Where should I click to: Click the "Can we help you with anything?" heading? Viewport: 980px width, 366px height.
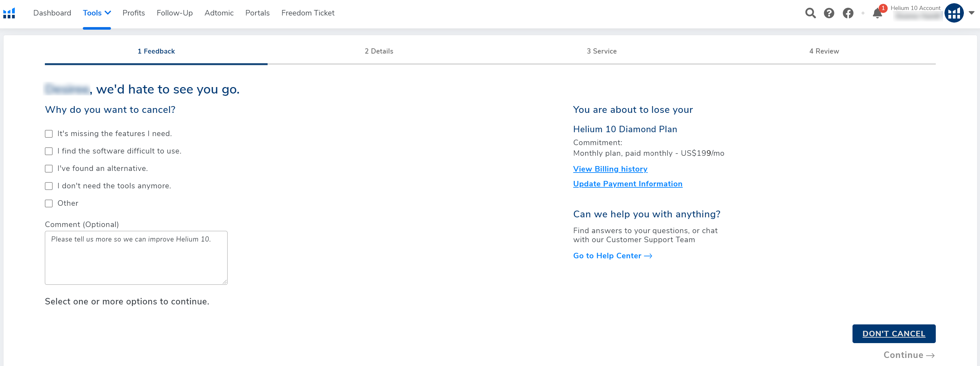[647, 214]
